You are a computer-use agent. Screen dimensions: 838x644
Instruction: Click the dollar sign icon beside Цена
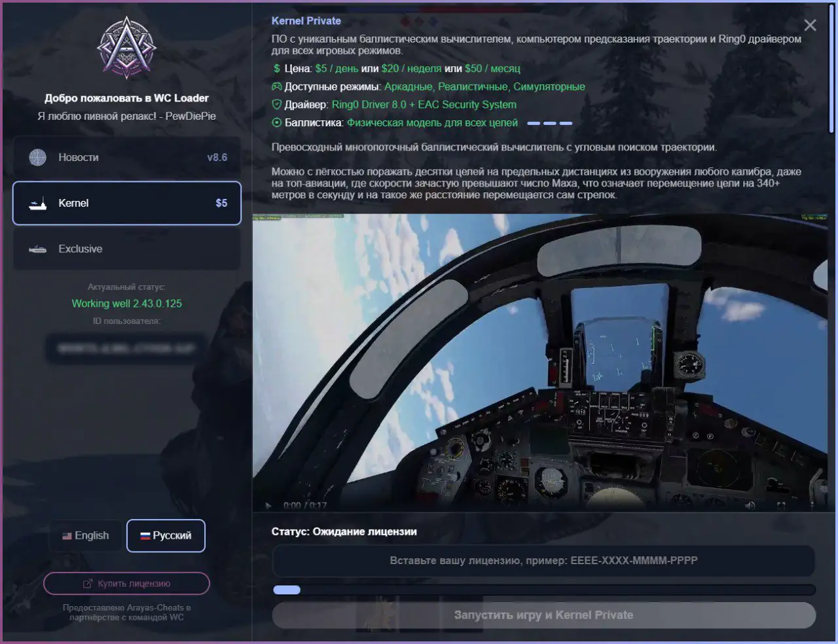pos(277,69)
